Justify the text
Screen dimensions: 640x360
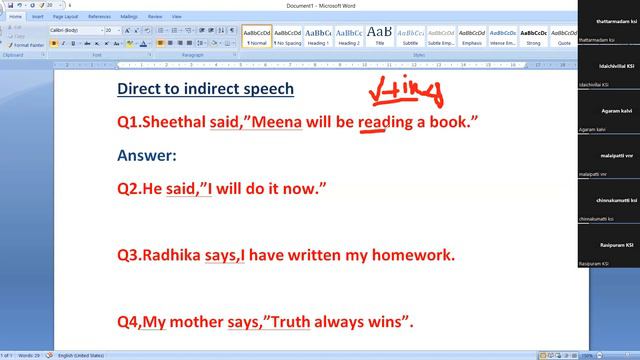coord(189,43)
